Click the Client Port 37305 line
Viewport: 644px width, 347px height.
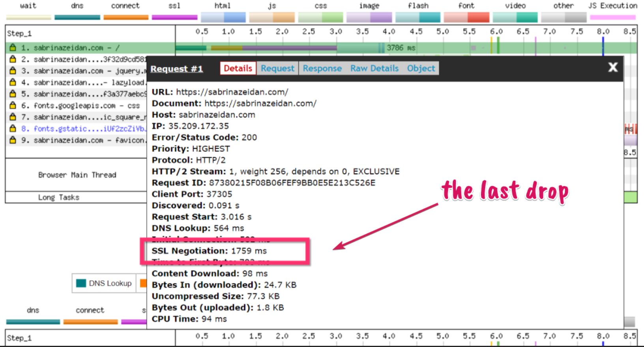[192, 194]
